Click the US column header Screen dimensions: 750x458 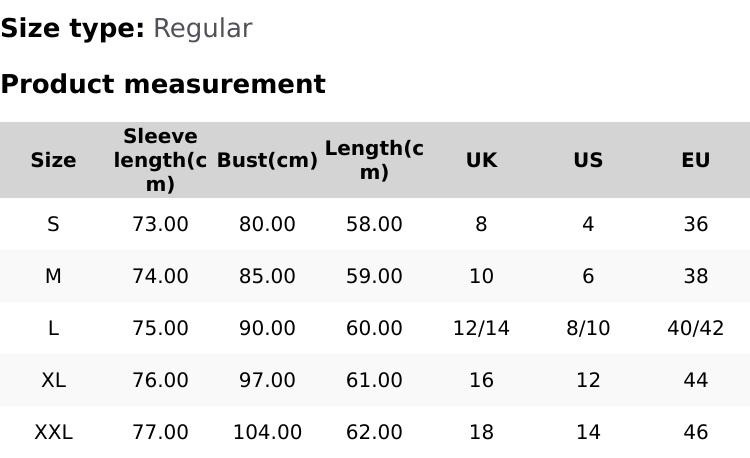pyautogui.click(x=588, y=160)
